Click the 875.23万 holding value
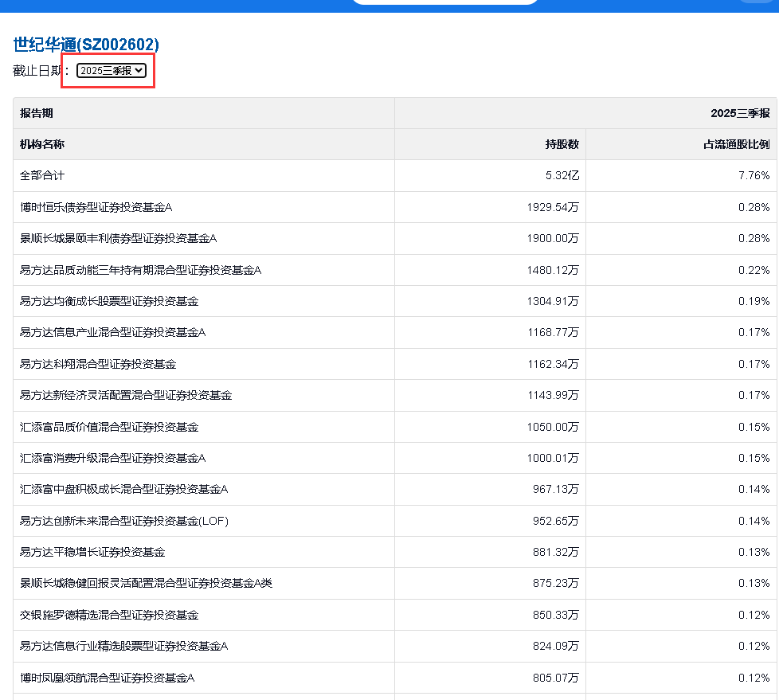779x700 pixels. [556, 583]
